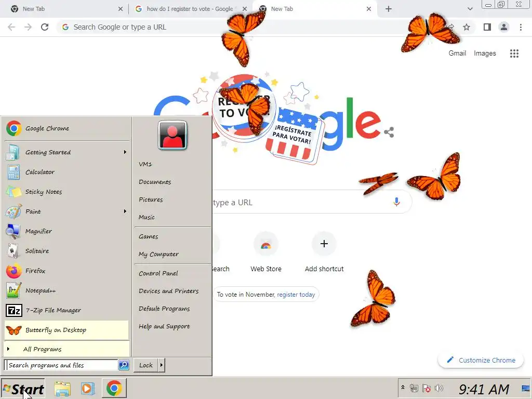Share the Google doodle
The image size is (532, 399).
coord(389,132)
